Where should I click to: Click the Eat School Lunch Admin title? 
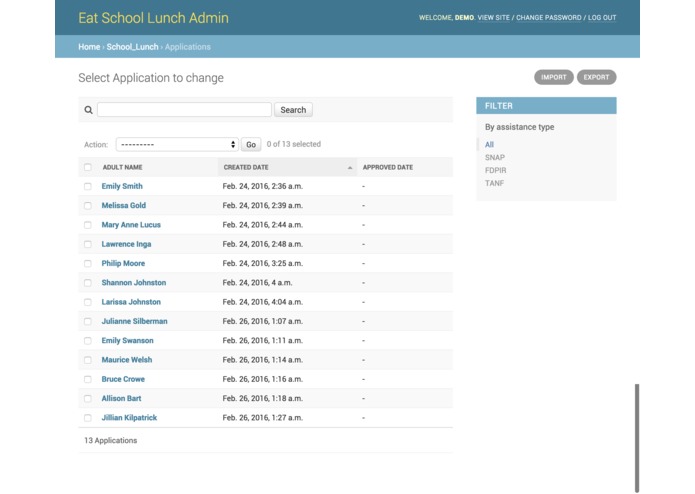coord(153,18)
